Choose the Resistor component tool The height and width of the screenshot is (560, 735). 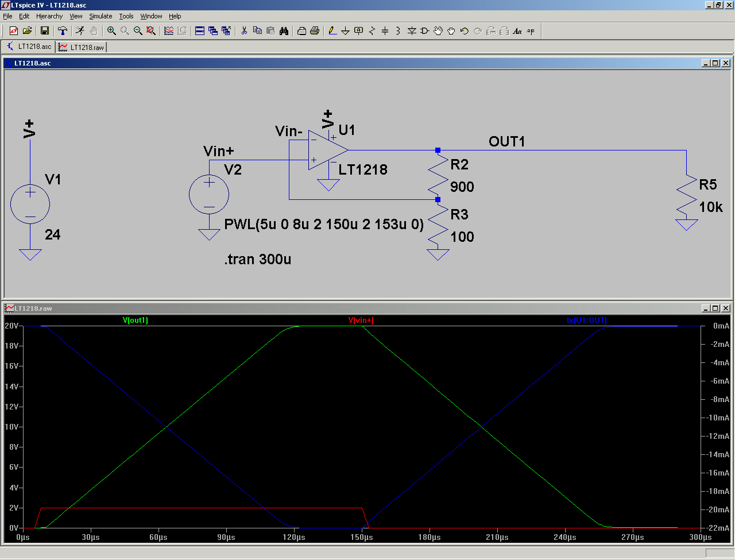coord(372,31)
